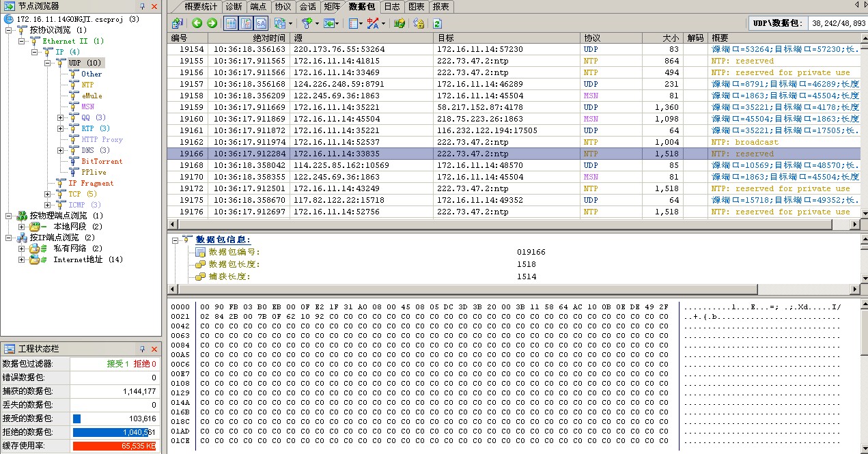Click the export packets icon
This screenshot has width=868, height=454.
[x=330, y=23]
